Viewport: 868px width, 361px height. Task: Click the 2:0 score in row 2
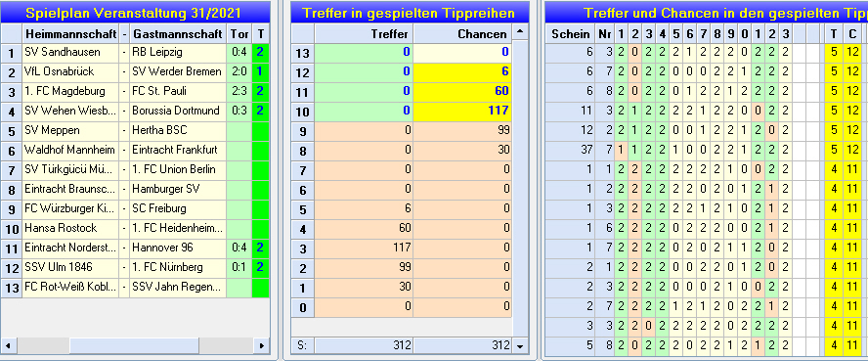pos(239,72)
